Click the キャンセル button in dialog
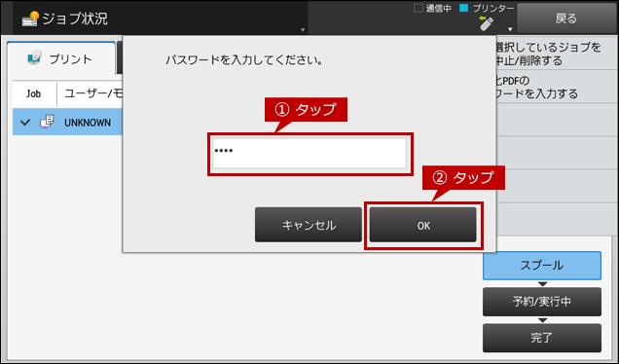The image size is (619, 364). pos(309,225)
